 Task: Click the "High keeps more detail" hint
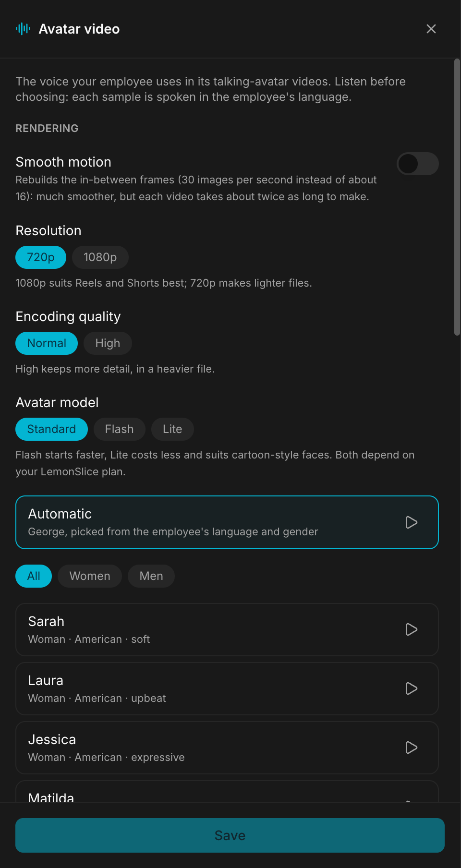pyautogui.click(x=115, y=369)
